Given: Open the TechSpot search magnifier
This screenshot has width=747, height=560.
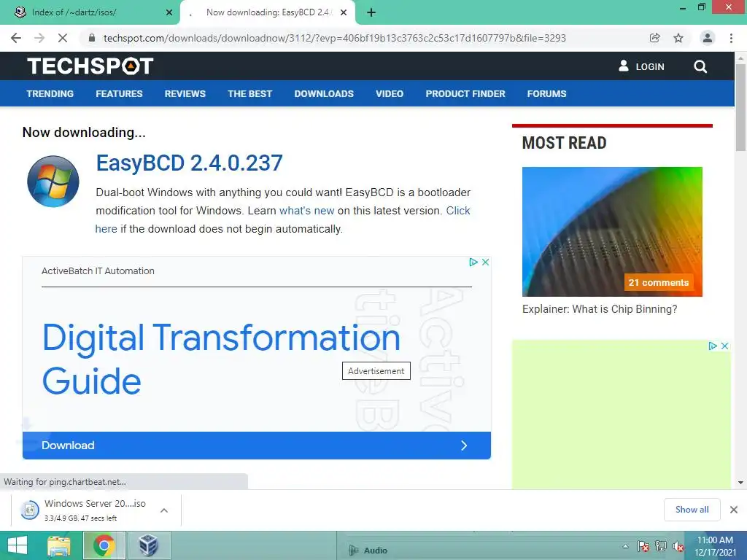Looking at the screenshot, I should coord(700,66).
